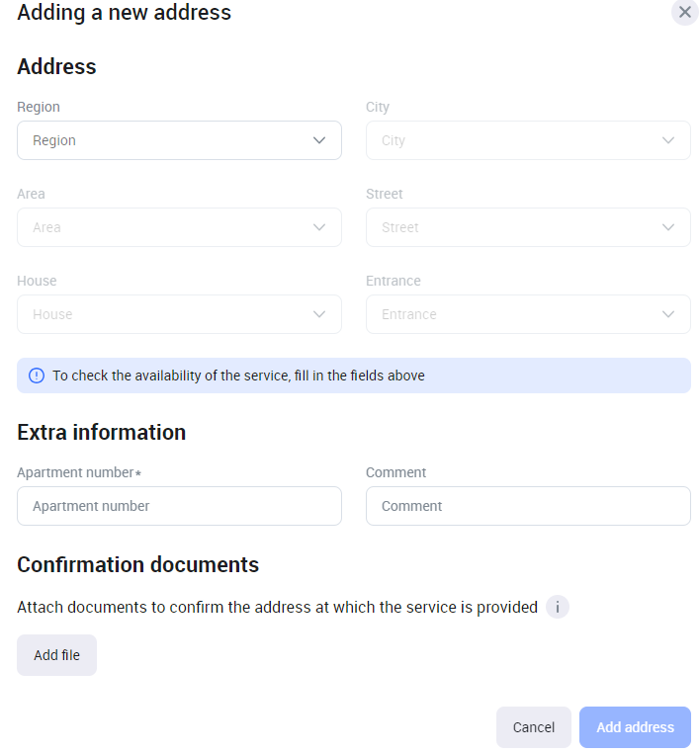Click the "Confirmation documents" heading
Screen dimensions: 700x753
137,564
